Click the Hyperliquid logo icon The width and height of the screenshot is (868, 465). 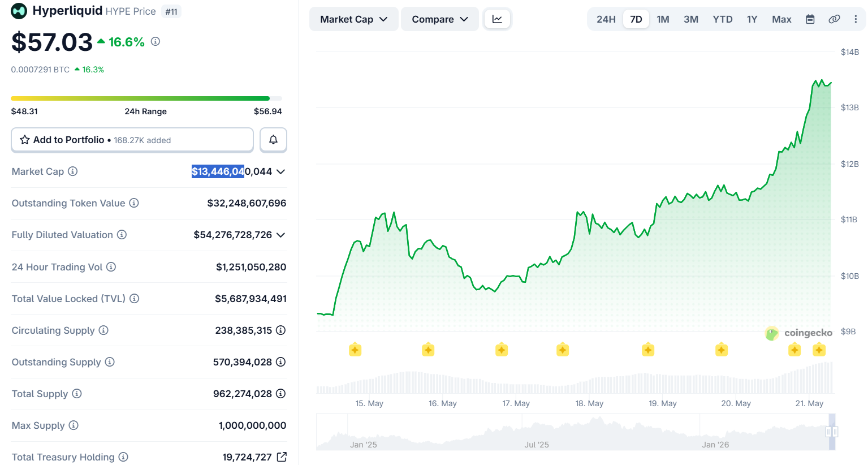click(x=19, y=11)
